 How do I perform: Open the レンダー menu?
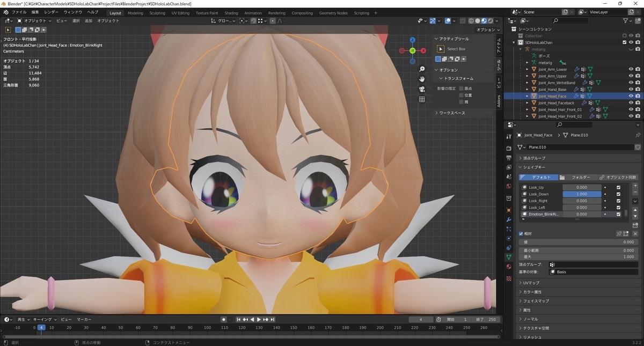(x=52, y=12)
